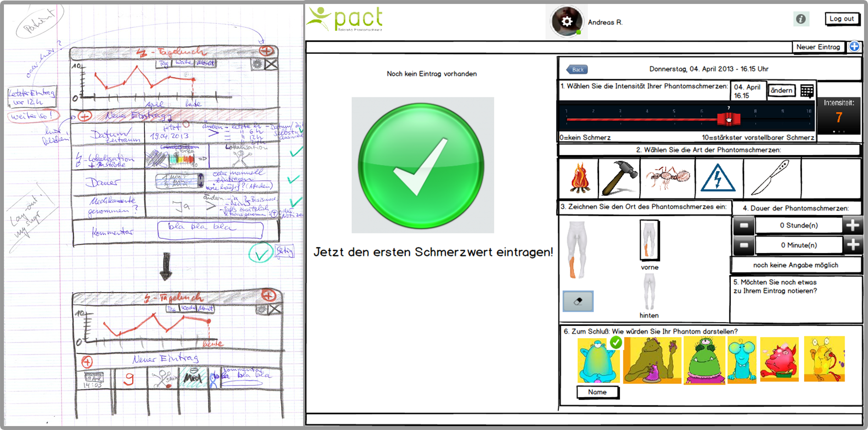The image size is (868, 430).
Task: Click the Name input field
Action: click(598, 392)
